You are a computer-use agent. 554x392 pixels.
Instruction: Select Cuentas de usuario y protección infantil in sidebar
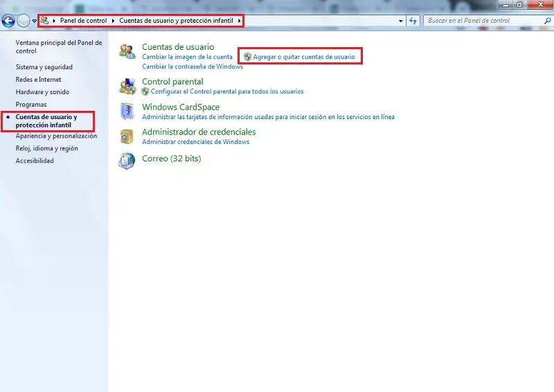(x=46, y=121)
